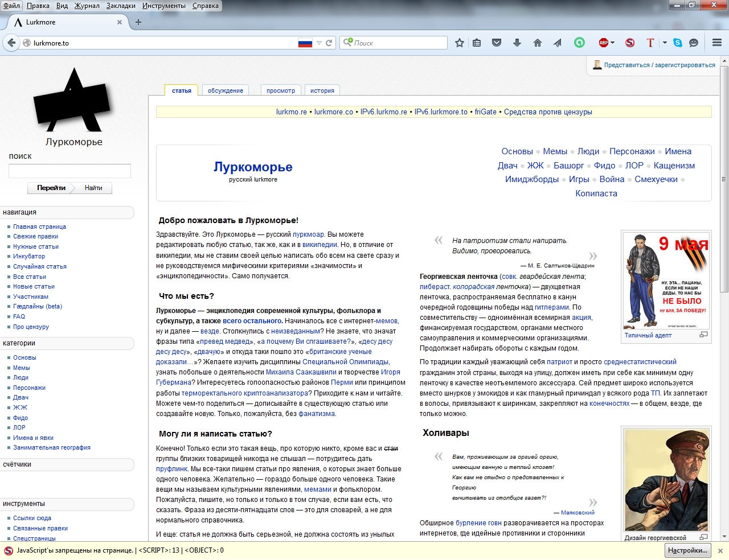Open the chat smiley bubble icon

(x=694, y=43)
